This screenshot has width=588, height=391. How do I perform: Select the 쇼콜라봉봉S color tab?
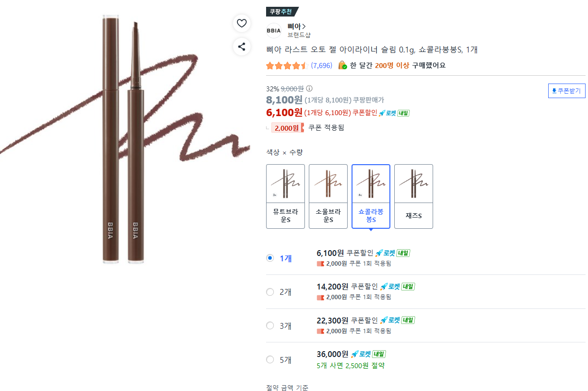(371, 196)
